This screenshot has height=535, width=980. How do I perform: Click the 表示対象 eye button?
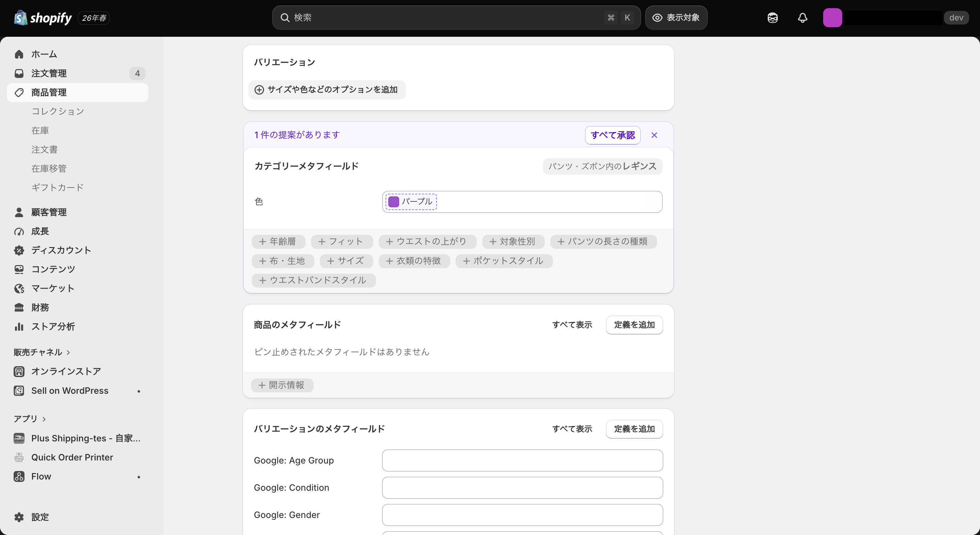676,17
